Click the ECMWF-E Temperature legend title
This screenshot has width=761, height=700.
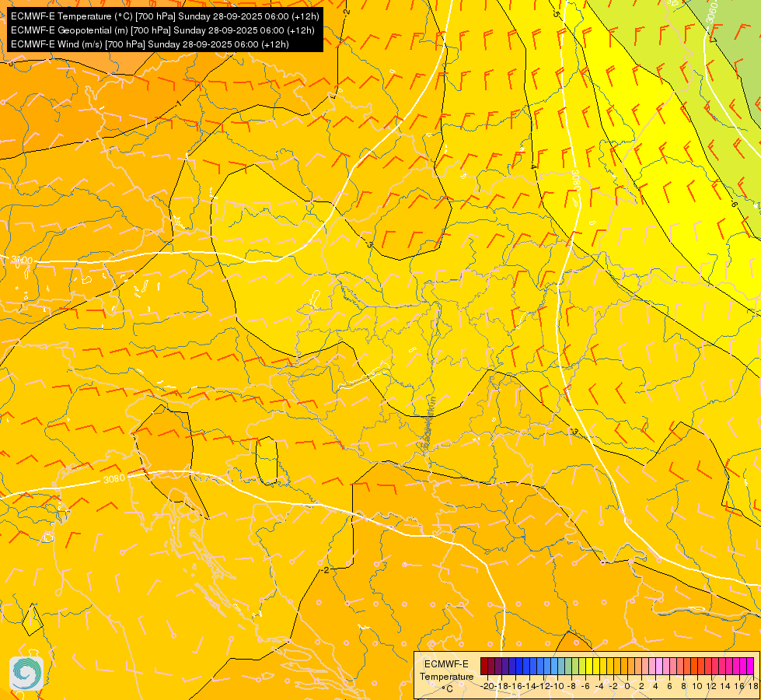coord(446,670)
